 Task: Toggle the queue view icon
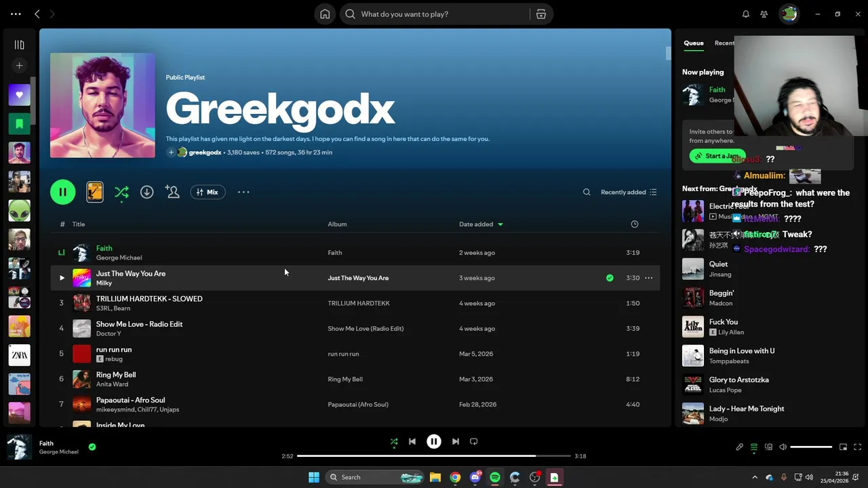click(754, 447)
